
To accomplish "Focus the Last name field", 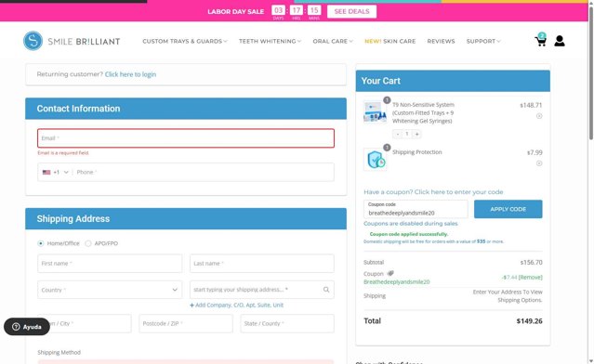I will pyautogui.click(x=262, y=264).
